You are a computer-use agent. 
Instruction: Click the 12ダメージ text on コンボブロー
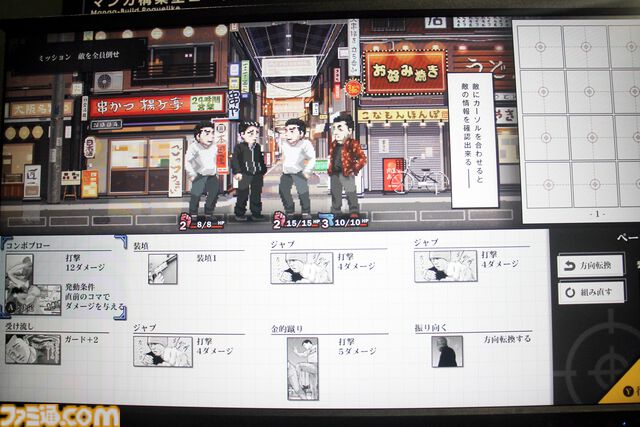tap(85, 267)
